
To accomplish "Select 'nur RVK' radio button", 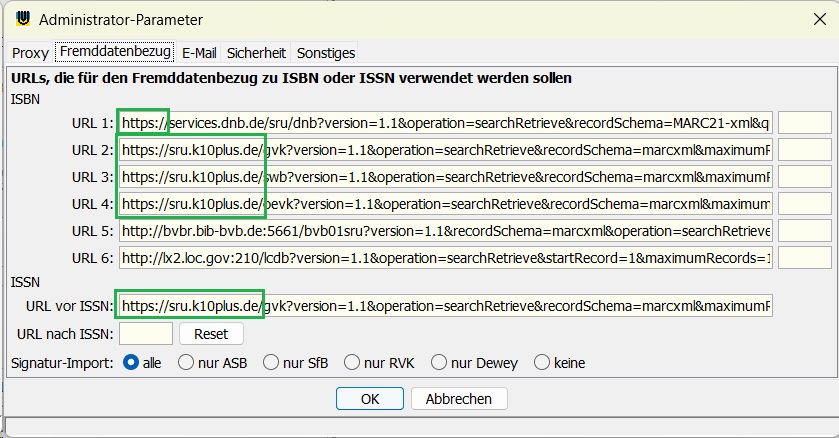I will click(x=349, y=363).
